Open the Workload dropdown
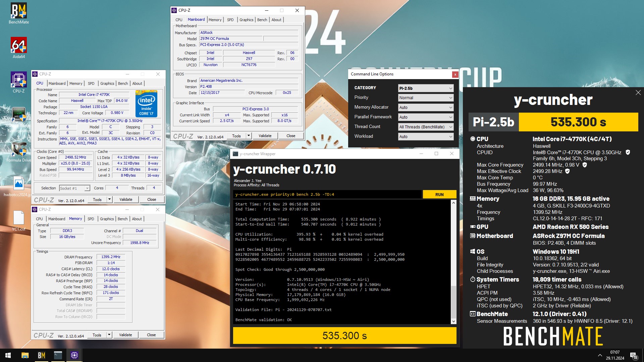This screenshot has height=362, width=644. [x=426, y=137]
